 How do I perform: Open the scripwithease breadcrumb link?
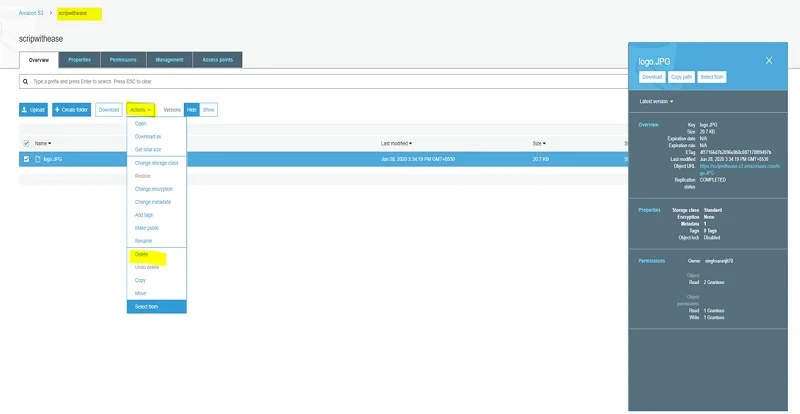[x=72, y=13]
